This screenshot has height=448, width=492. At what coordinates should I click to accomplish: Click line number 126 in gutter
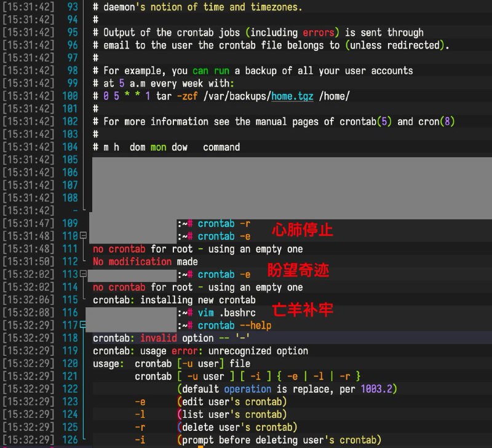click(x=70, y=440)
